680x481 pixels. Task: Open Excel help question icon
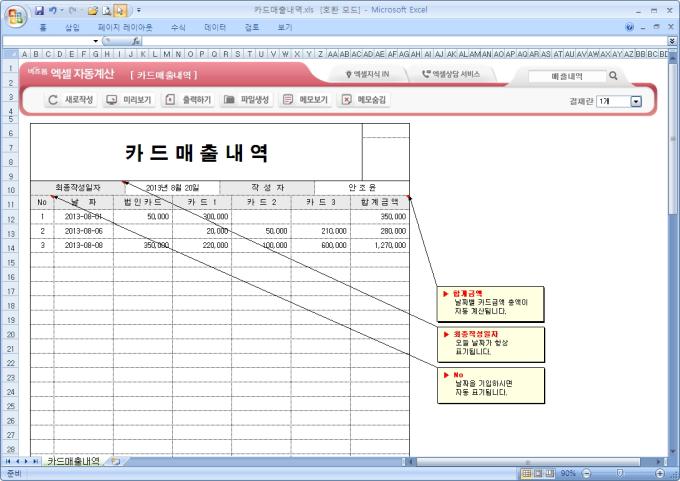[x=630, y=27]
